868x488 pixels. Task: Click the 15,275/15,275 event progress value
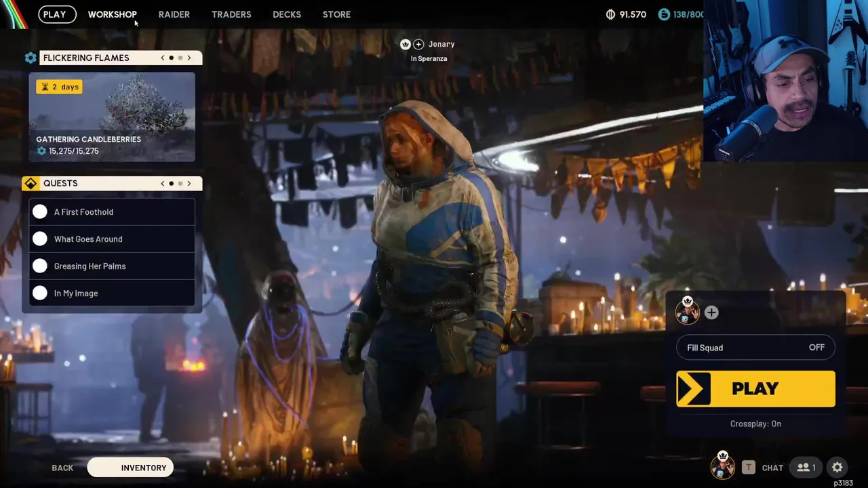coord(73,151)
